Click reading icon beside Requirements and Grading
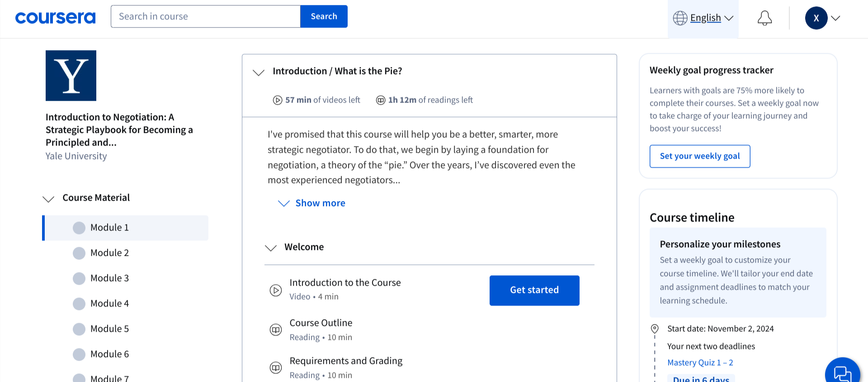 coord(276,368)
